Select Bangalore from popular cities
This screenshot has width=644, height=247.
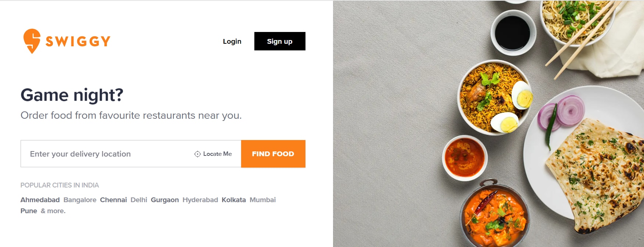(80, 200)
